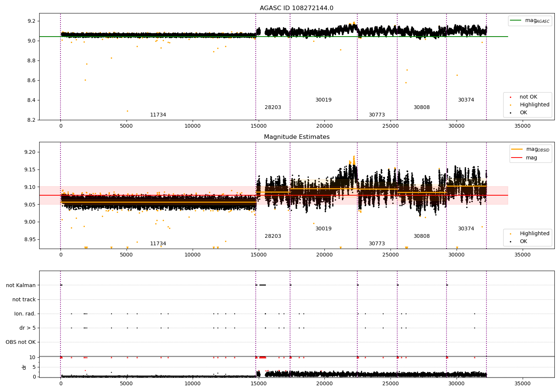The image size is (560, 392).
Task: Click obsid label 30374 in the Magnitude Estimates plot
Action: tap(466, 229)
